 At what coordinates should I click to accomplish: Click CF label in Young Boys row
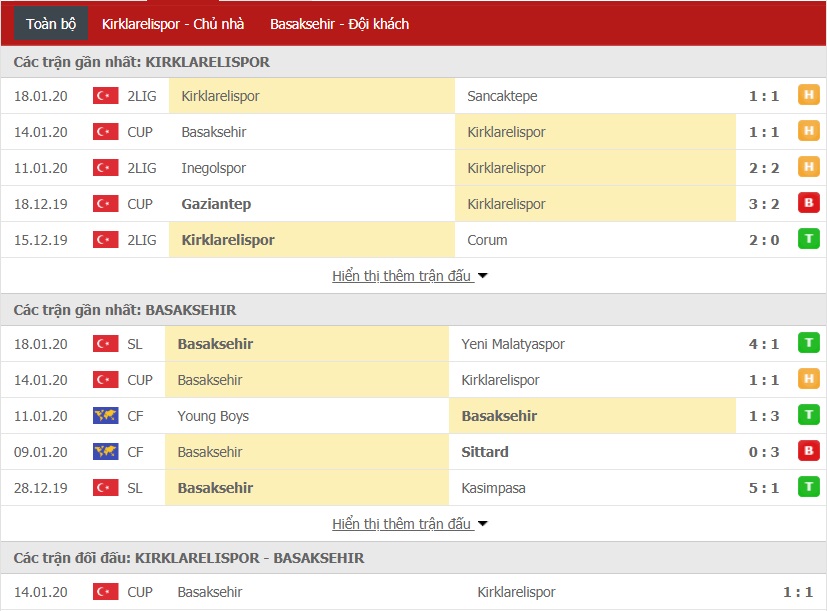[x=135, y=416]
